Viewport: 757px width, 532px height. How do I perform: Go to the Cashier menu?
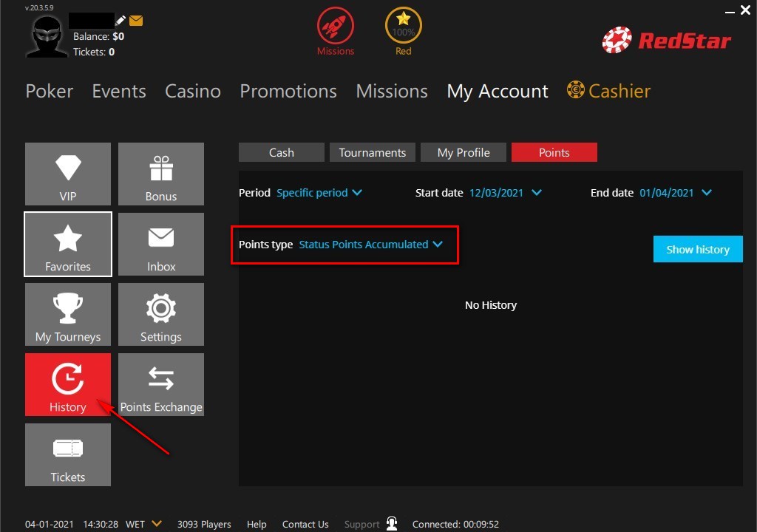pos(609,91)
